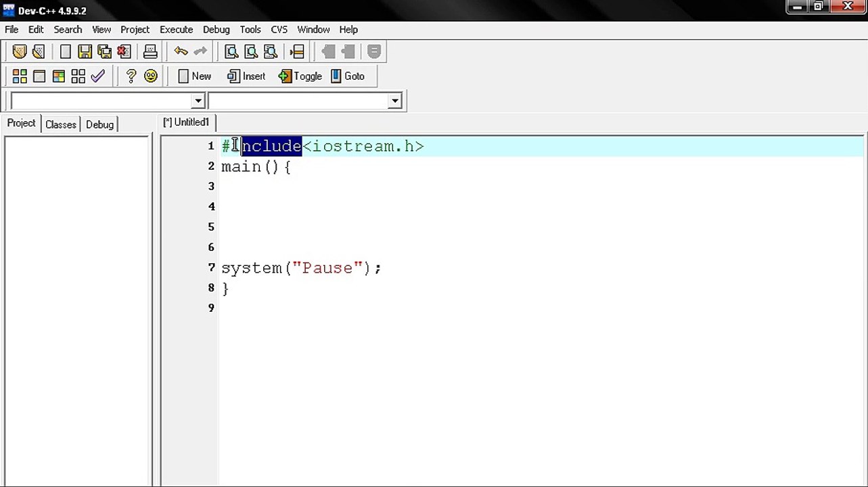The image size is (868, 487).
Task: Click the Open project or file icon
Action: [19, 51]
